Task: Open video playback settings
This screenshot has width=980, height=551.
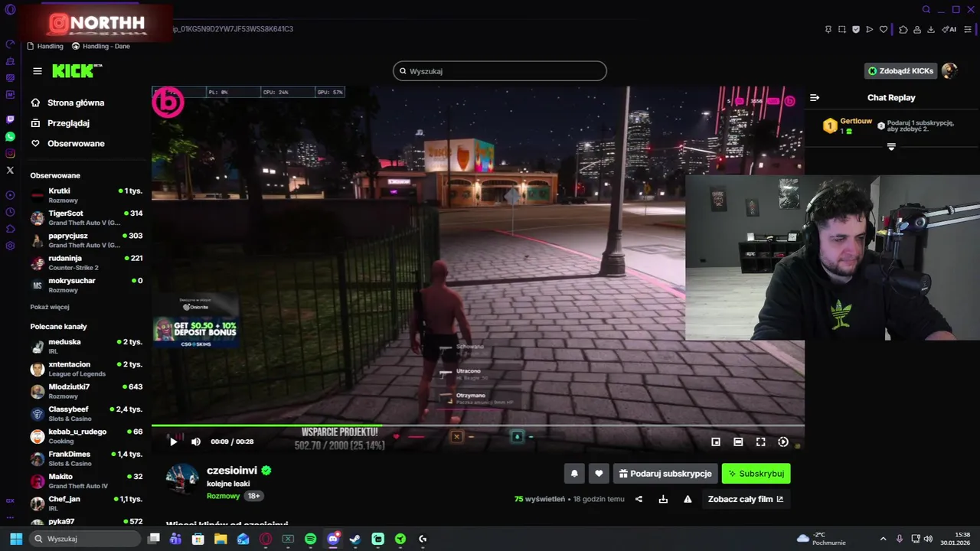Action: (783, 442)
